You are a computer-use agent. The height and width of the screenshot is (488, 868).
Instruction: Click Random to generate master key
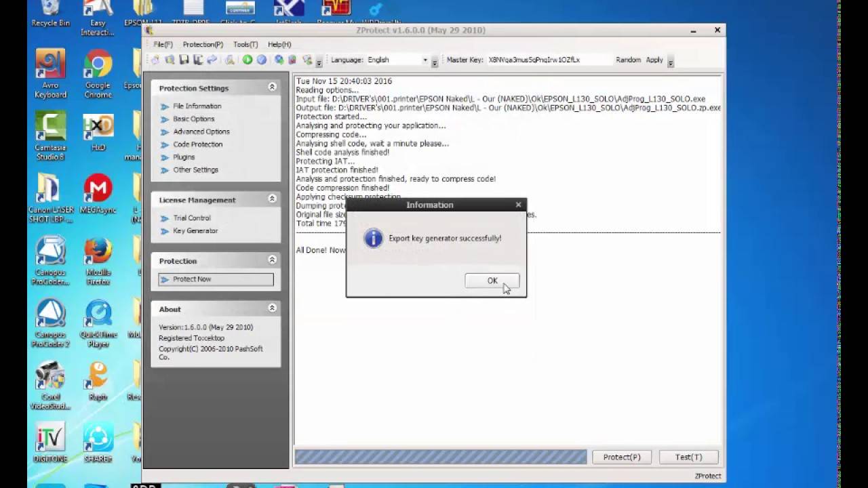click(628, 60)
